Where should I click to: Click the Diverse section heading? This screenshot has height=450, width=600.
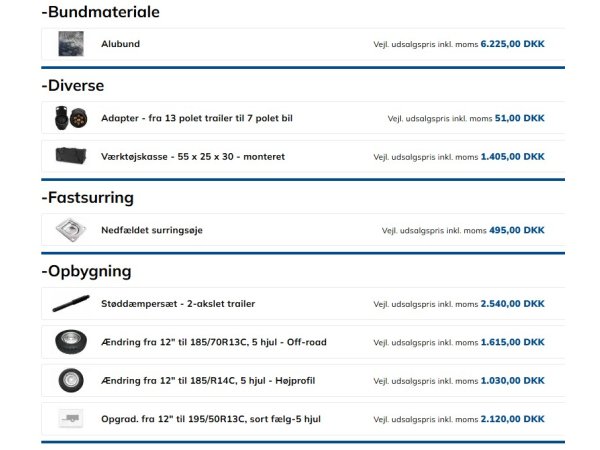coord(73,86)
